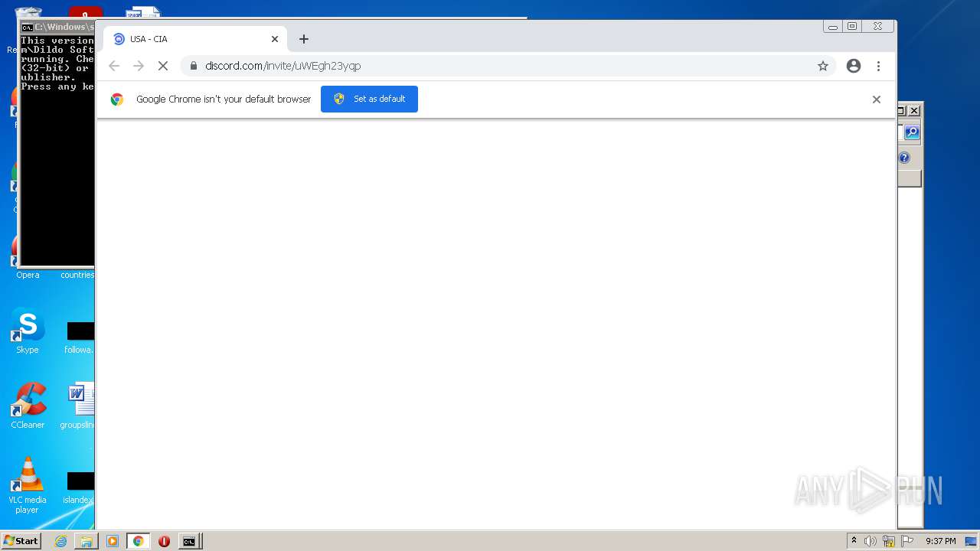Maximize the Chrome window
This screenshot has width=980, height=551.
(x=851, y=26)
